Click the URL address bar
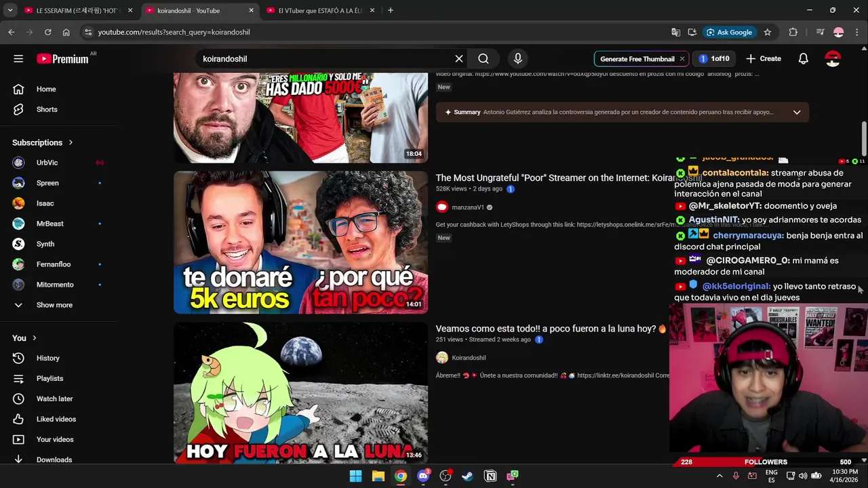The width and height of the screenshot is (868, 488). pyautogui.click(x=373, y=32)
